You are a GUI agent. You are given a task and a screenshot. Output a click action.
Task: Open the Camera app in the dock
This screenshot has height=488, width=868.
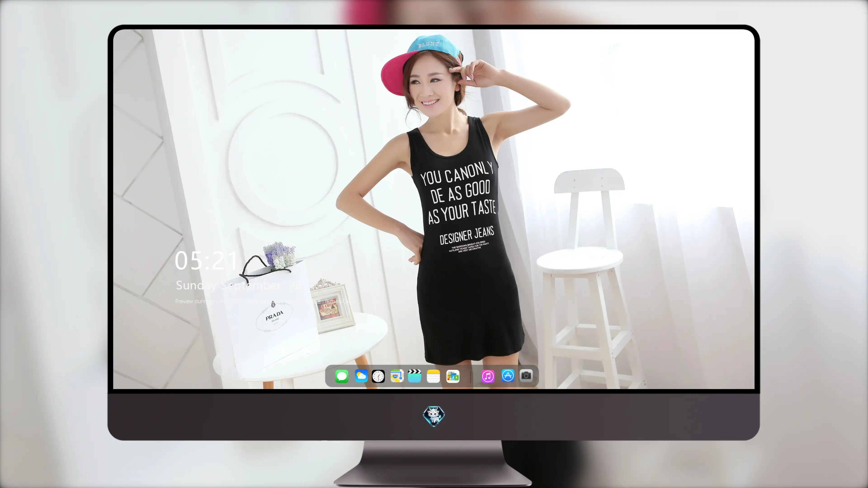click(526, 375)
